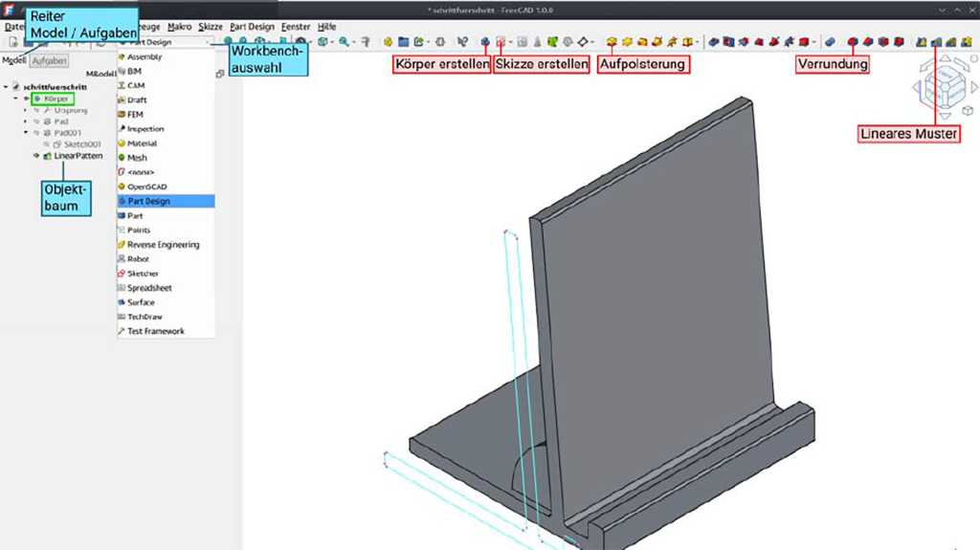Screen dimensions: 980x550
Task: Choose TechDraw in the workbench list
Action: coord(166,317)
